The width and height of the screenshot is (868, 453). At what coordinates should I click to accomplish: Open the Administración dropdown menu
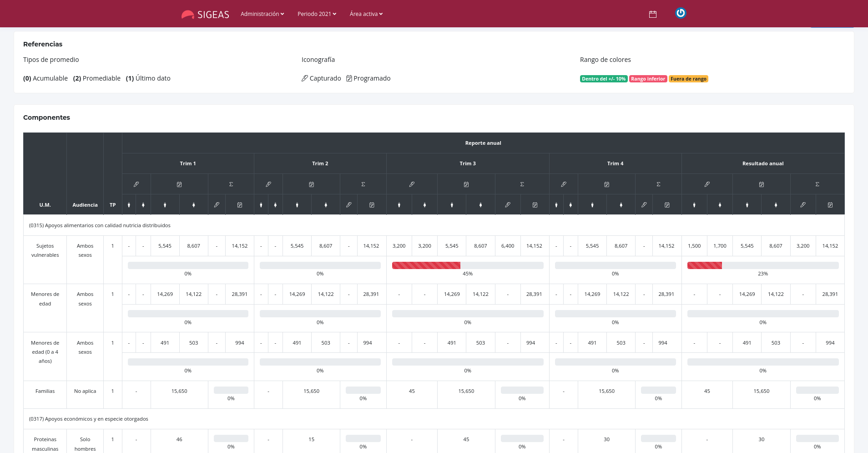262,14
